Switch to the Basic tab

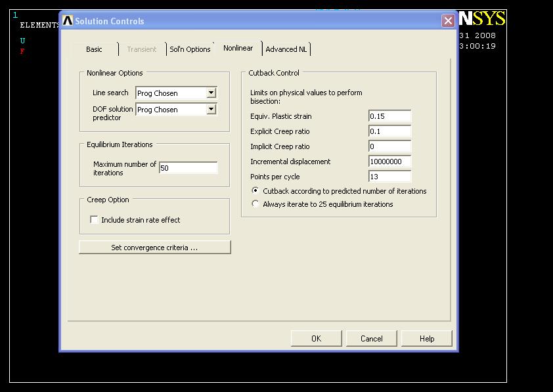click(x=95, y=49)
